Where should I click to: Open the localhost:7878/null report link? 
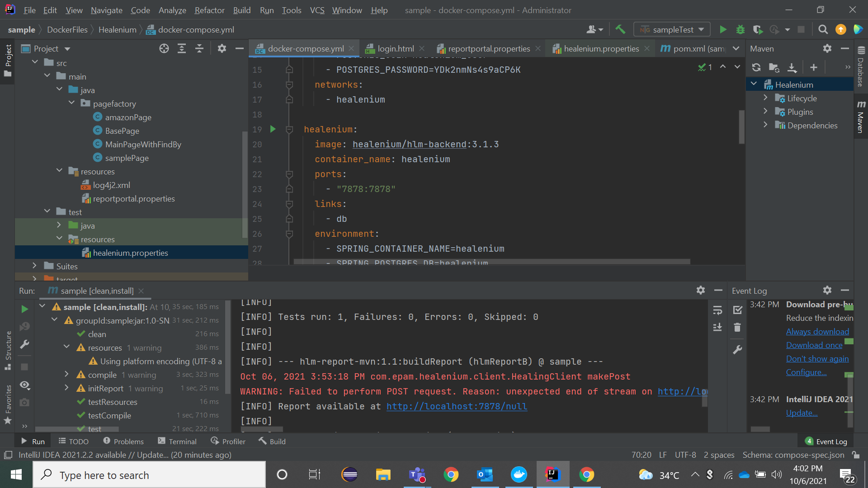[x=457, y=406]
